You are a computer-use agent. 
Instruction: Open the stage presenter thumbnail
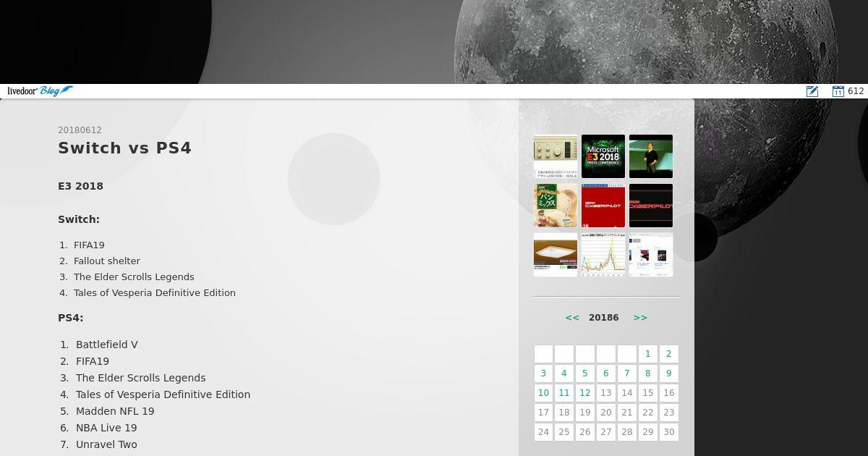pos(651,156)
